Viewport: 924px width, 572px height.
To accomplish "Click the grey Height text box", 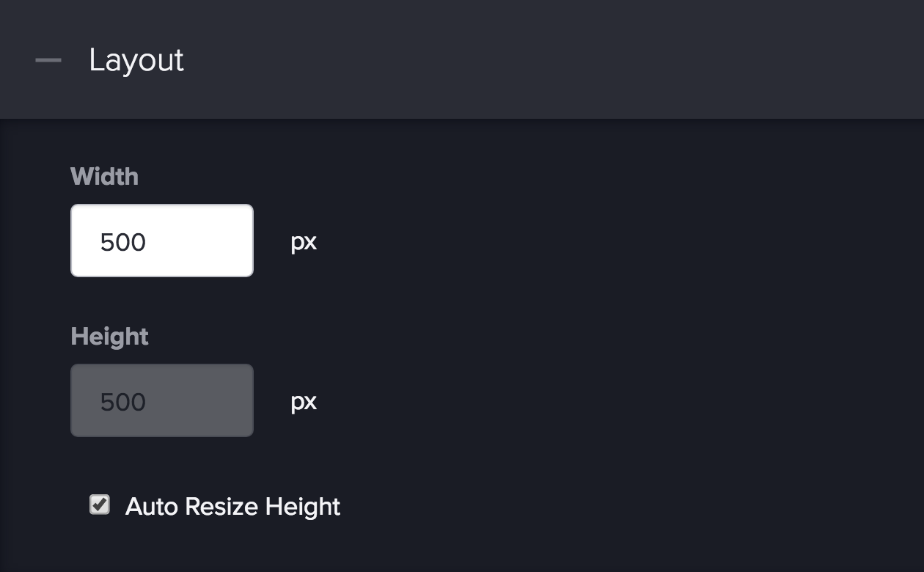I will 162,400.
